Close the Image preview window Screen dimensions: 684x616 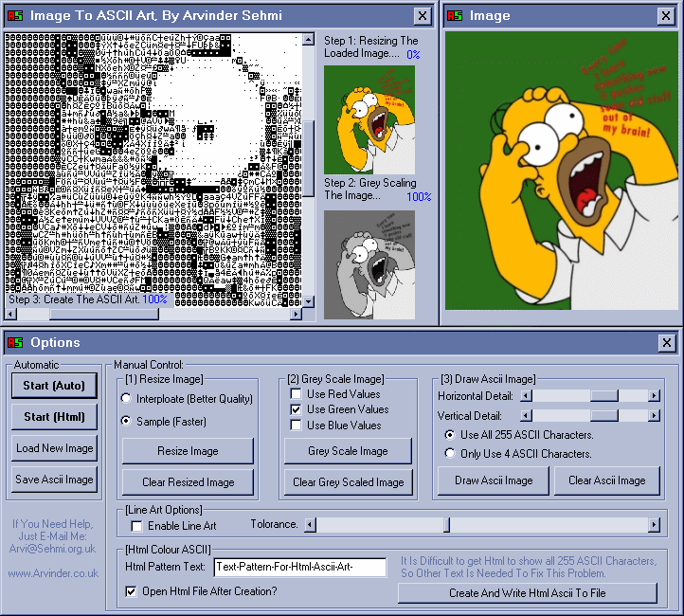667,15
